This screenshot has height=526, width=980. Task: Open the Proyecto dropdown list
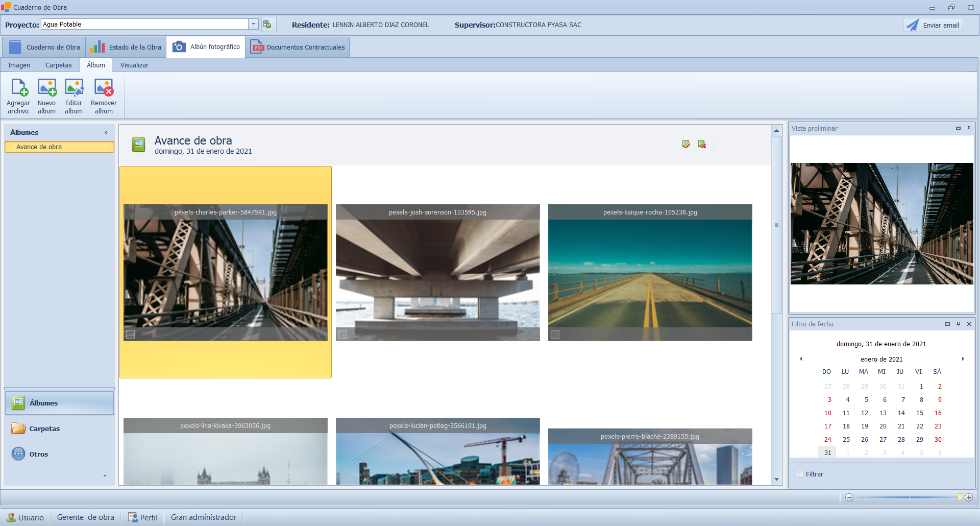[x=253, y=25]
